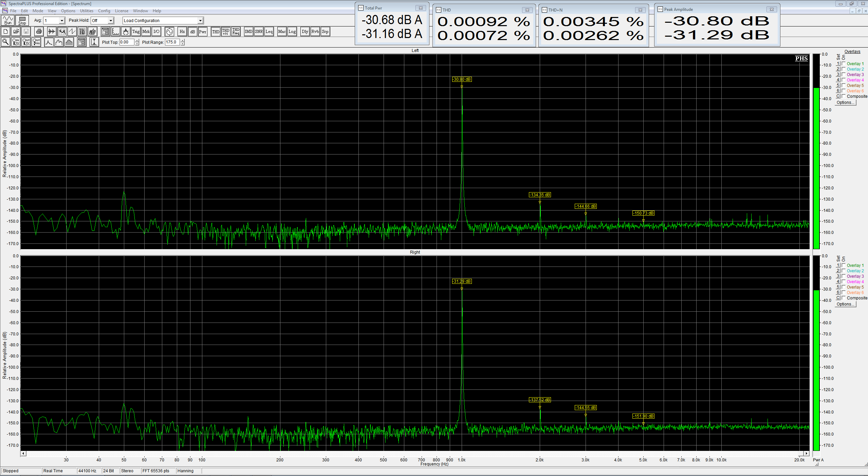The width and height of the screenshot is (868, 476).
Task: Open the 3-D Surface view icon
Action: coord(92,32)
